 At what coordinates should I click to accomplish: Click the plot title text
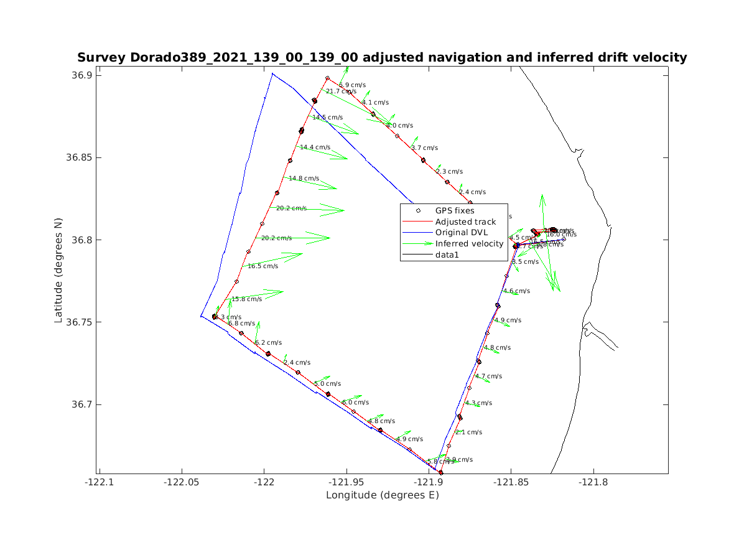click(x=382, y=58)
